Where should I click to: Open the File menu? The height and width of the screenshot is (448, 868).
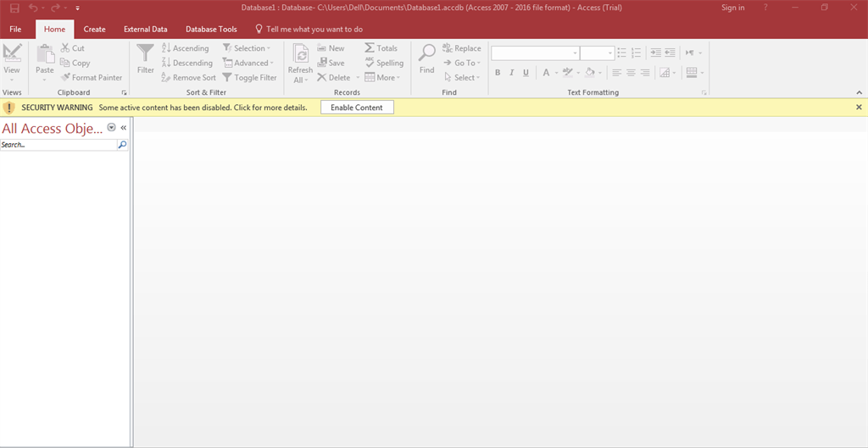click(15, 30)
